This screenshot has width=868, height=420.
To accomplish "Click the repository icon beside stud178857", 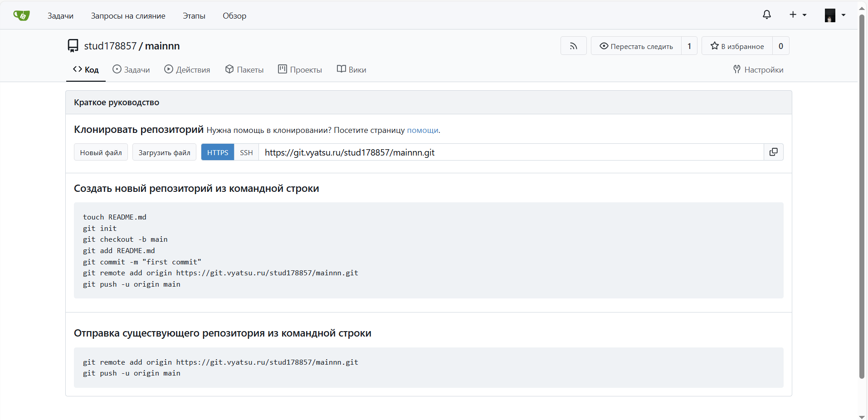I will click(73, 46).
